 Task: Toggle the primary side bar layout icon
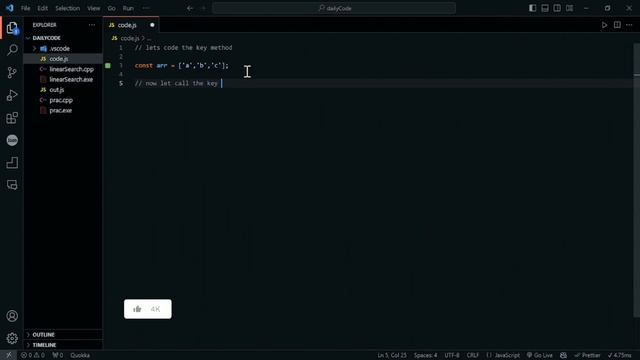pos(532,8)
